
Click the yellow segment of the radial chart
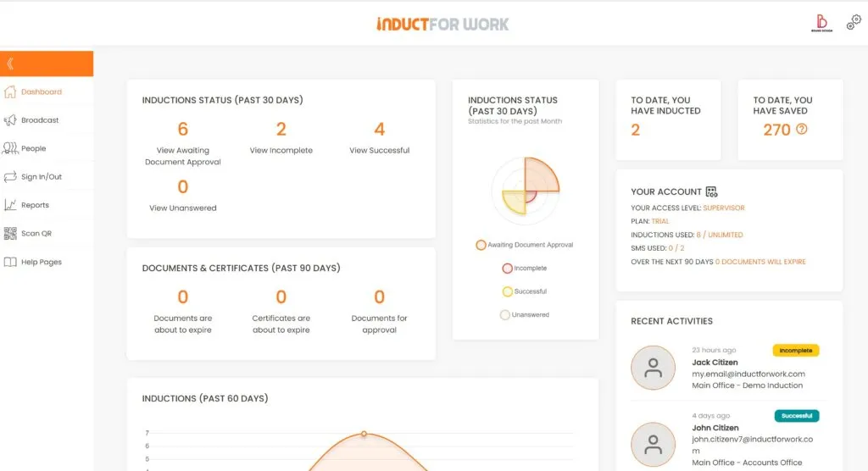coord(515,202)
